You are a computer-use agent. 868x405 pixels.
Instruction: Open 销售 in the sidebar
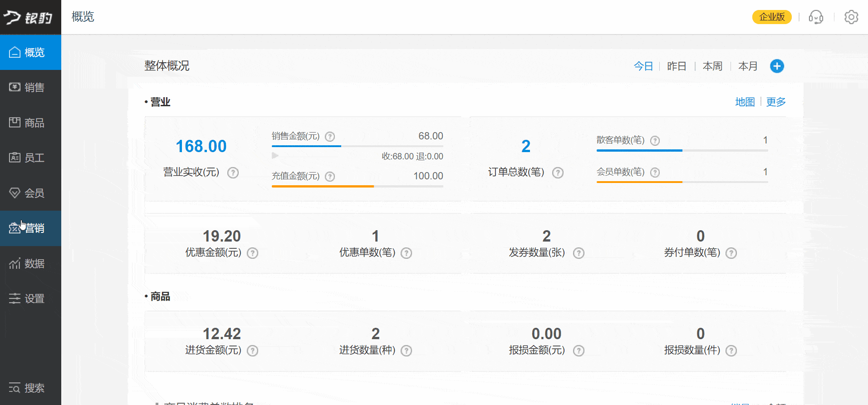(x=30, y=87)
